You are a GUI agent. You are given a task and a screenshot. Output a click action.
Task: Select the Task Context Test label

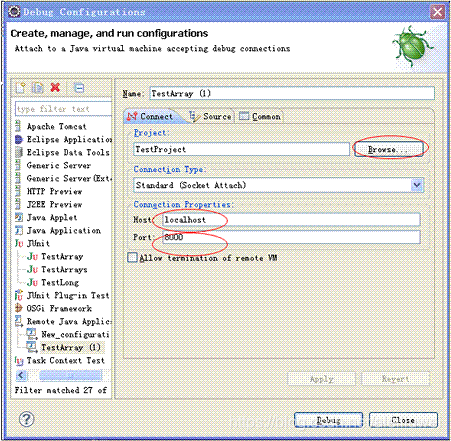point(66,360)
